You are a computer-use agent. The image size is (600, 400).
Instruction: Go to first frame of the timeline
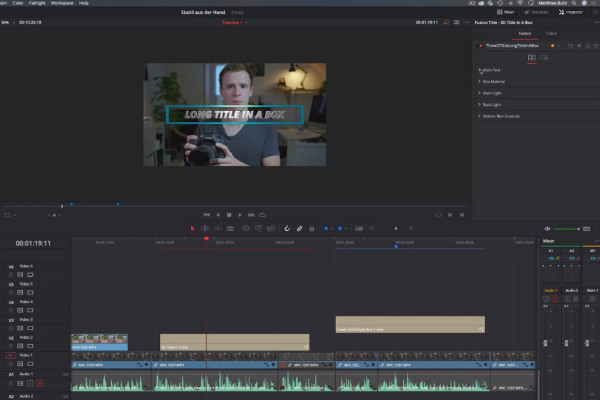tap(206, 215)
